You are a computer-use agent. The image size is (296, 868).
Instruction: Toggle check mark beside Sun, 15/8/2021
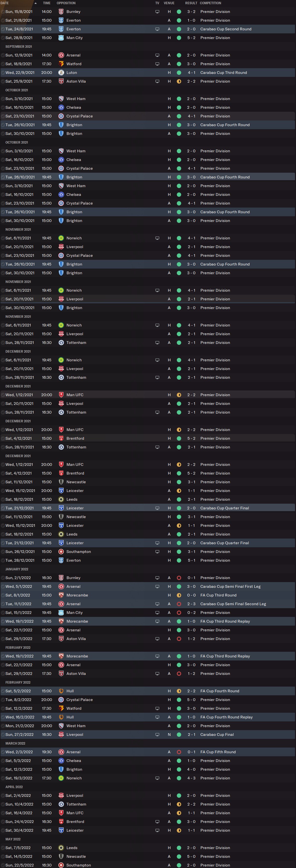click(3, 11)
